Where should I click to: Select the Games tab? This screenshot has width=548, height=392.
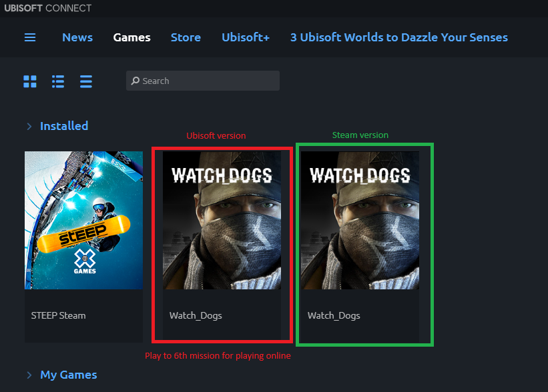(131, 37)
